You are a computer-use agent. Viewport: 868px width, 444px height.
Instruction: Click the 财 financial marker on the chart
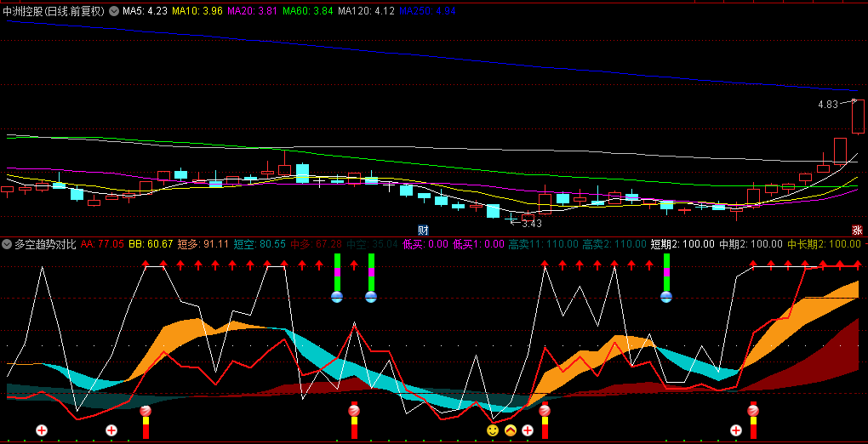(424, 231)
